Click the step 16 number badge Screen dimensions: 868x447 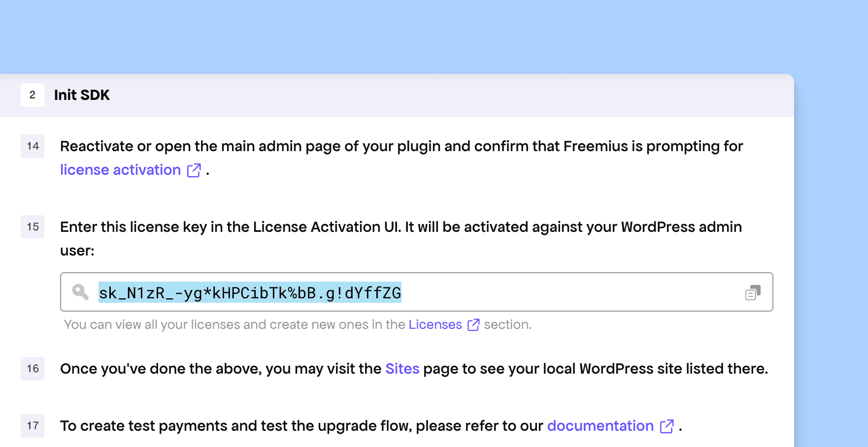click(33, 369)
